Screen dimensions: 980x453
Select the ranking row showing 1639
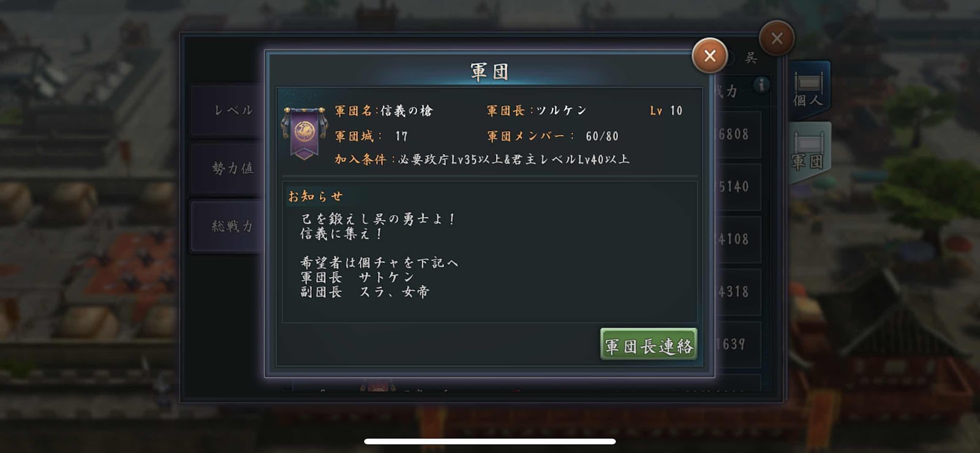tap(737, 345)
